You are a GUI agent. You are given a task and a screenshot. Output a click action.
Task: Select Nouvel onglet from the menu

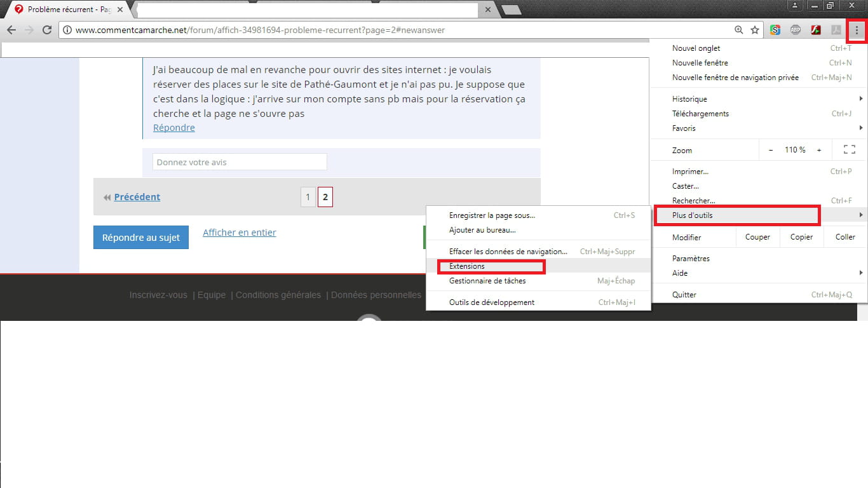[x=759, y=48]
